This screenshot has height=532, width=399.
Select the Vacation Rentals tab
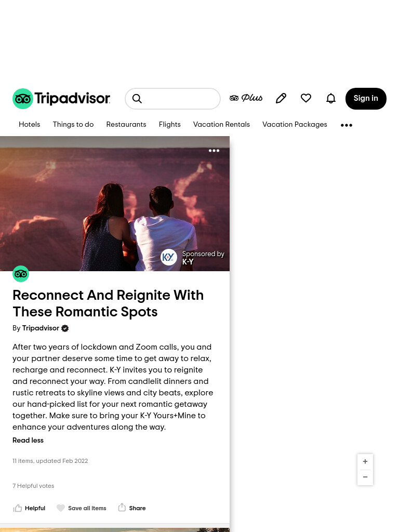221,125
